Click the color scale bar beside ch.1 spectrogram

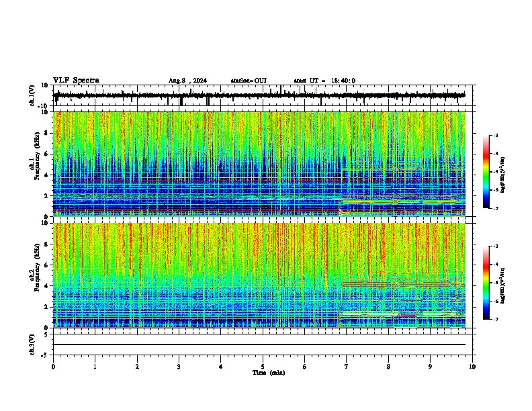486,171
